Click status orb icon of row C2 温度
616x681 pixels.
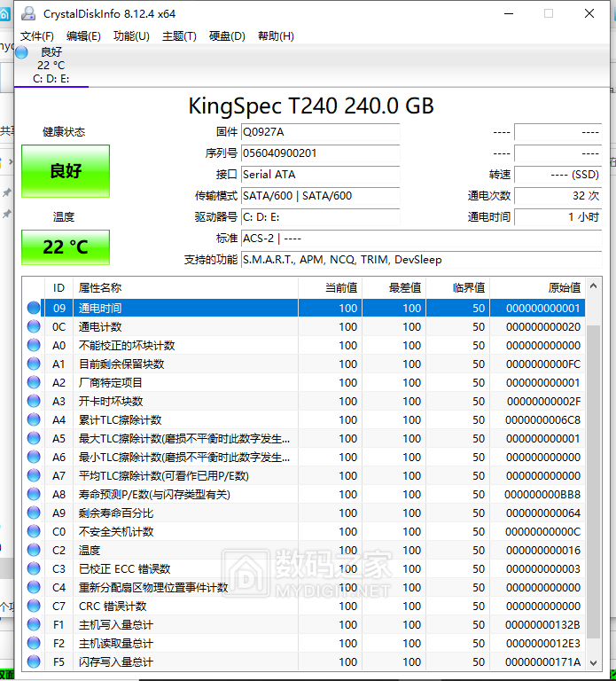pos(34,551)
